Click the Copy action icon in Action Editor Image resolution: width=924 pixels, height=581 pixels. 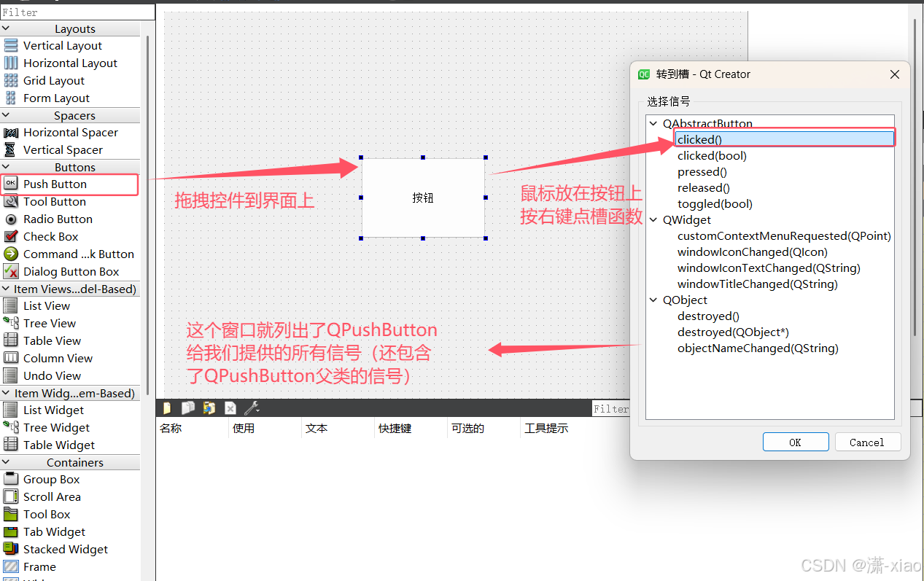coord(188,408)
